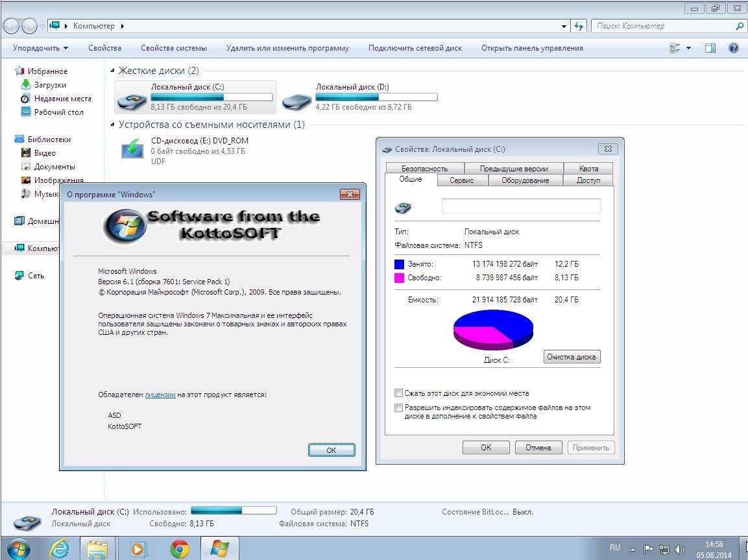Click Свойства системы in toolbar
Image resolution: width=748 pixels, height=560 pixels.
coord(174,48)
